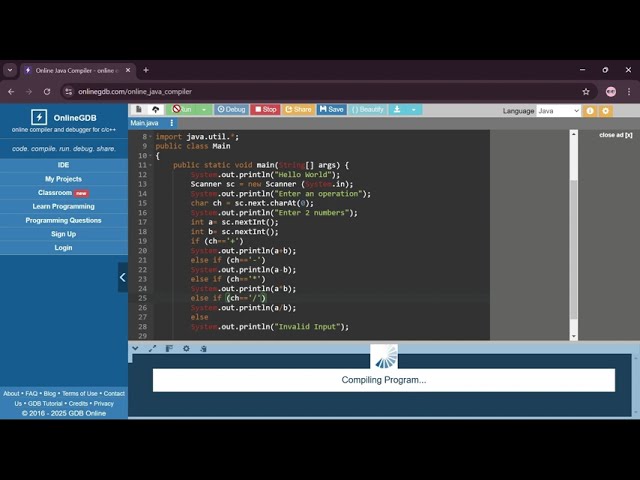This screenshot has width=640, height=480.
Task: Click the upload file icon
Action: pos(156,109)
